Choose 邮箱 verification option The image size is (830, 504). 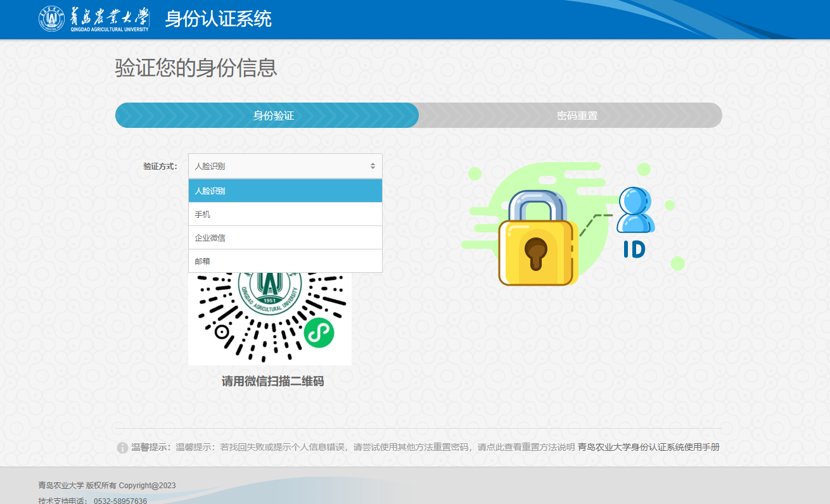pyautogui.click(x=285, y=261)
